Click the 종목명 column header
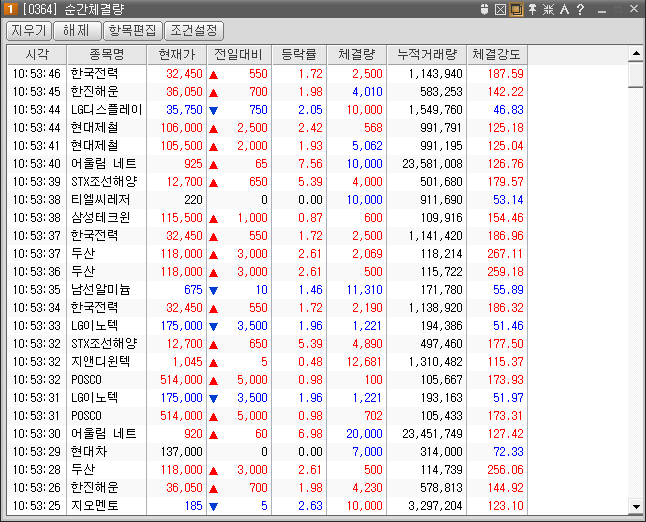 click(107, 55)
